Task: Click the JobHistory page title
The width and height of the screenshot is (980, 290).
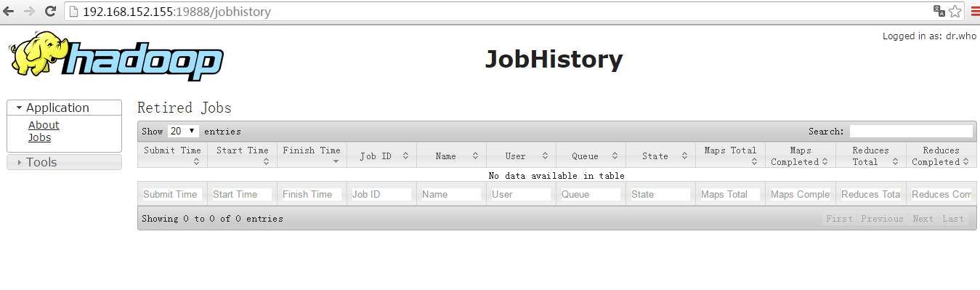Action: (x=554, y=60)
